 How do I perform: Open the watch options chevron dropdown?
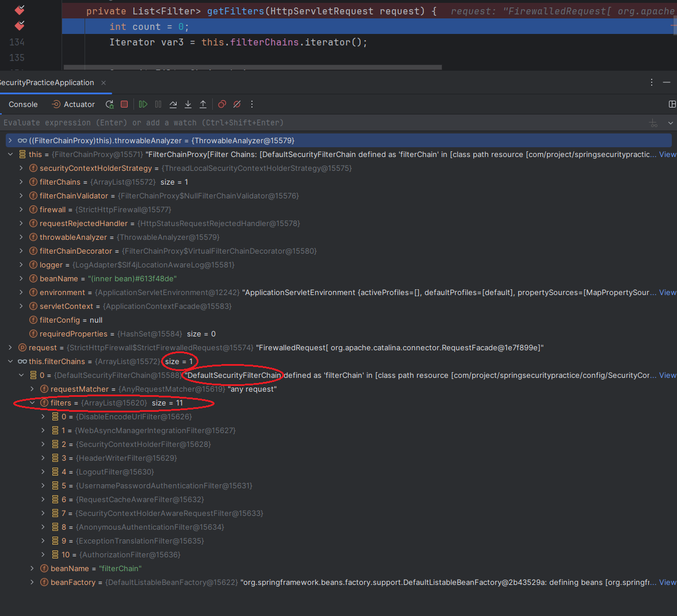coord(671,123)
